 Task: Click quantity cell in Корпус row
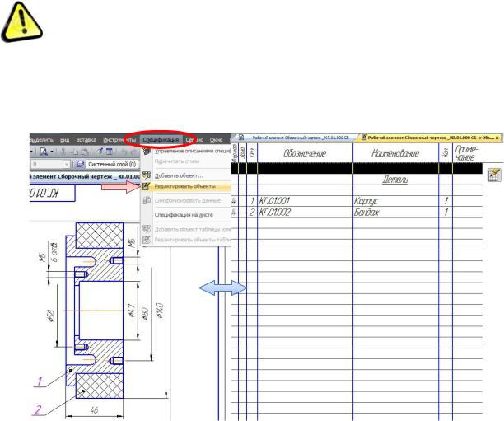pos(446,201)
